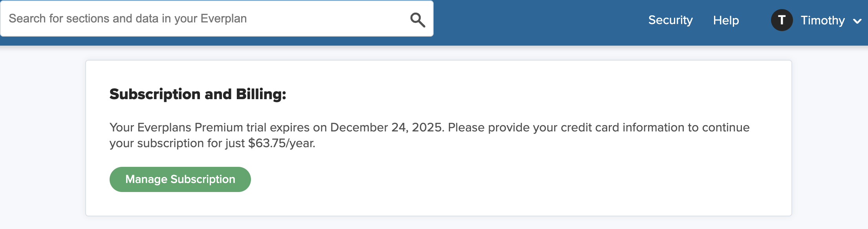Open the Timothy account menu
The image size is (868, 229).
(816, 20)
